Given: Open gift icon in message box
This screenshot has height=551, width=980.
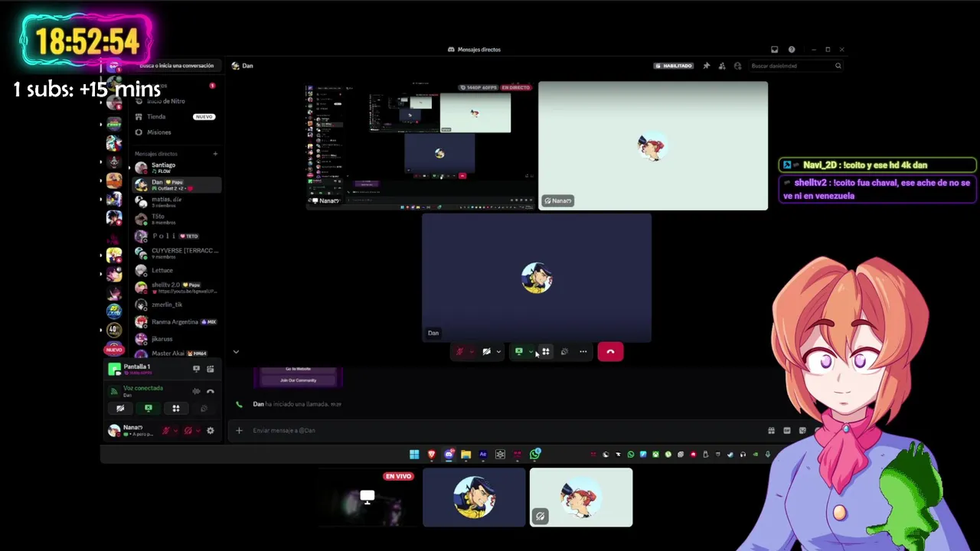Looking at the screenshot, I should click(x=771, y=430).
